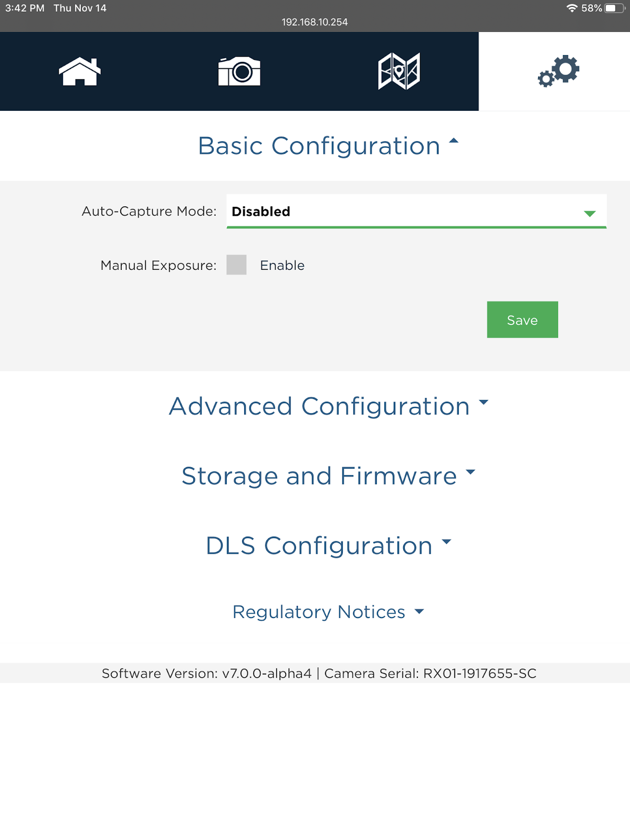Screen dimensions: 630x840
Task: Open the map coverage icon
Action: pyautogui.click(x=399, y=71)
